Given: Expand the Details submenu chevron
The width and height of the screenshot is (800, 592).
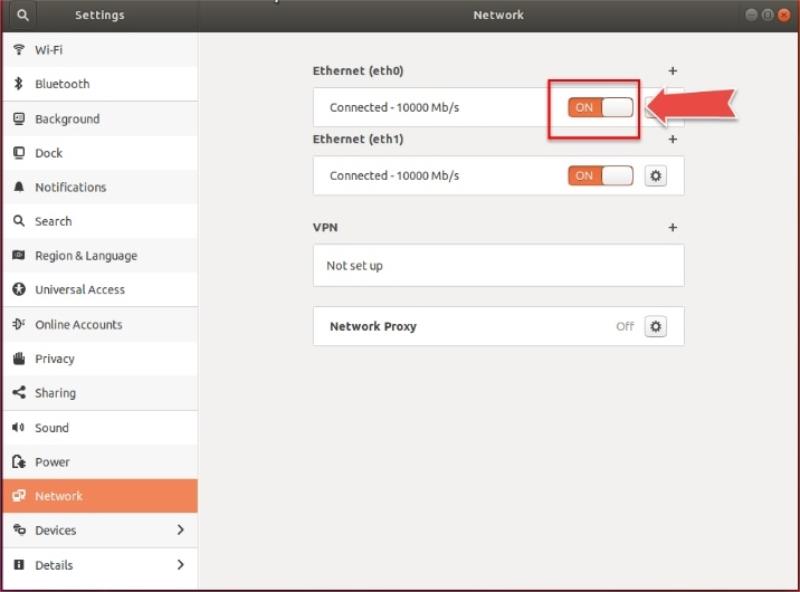Looking at the screenshot, I should pyautogui.click(x=180, y=565).
